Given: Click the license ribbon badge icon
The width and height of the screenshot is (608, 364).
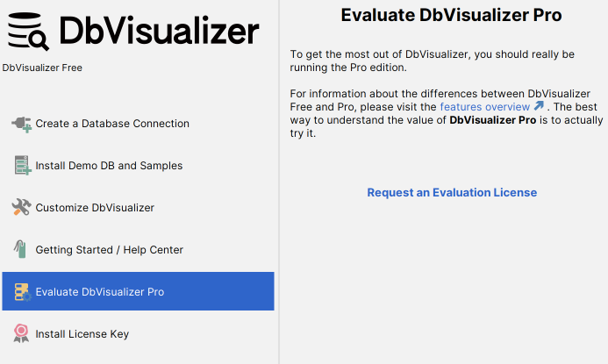Looking at the screenshot, I should (x=21, y=334).
